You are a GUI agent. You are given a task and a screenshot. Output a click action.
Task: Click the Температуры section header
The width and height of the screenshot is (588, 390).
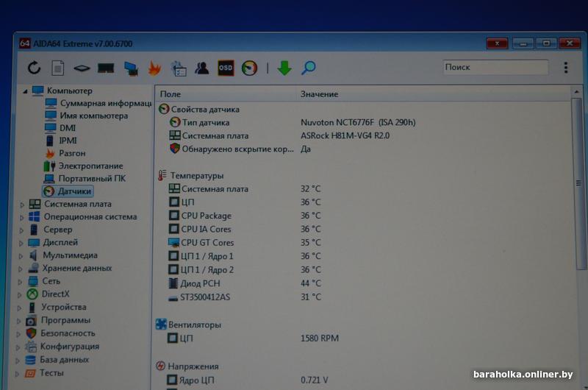(191, 175)
